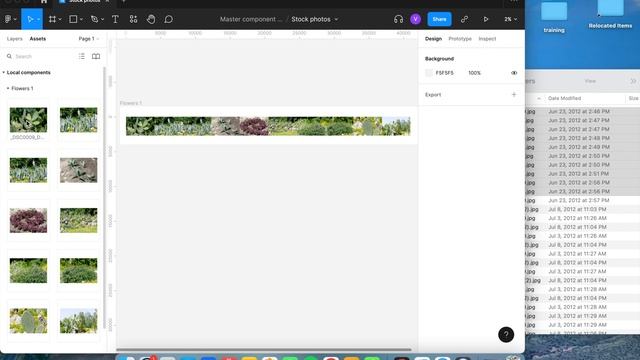Select the Flowers 1 frame label on canvas
This screenshot has width=640, height=360.
click(x=131, y=103)
